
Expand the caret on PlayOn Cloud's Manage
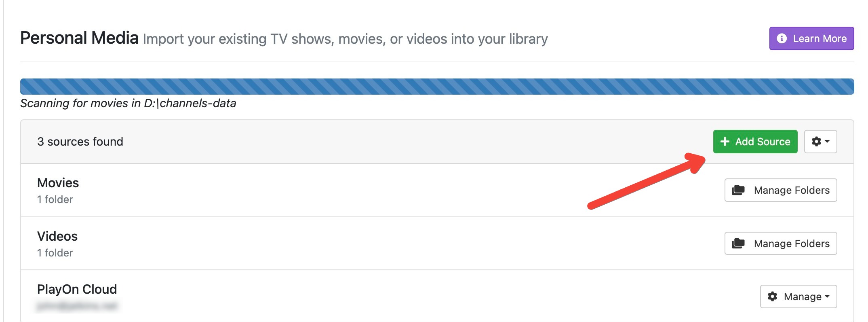(x=827, y=297)
